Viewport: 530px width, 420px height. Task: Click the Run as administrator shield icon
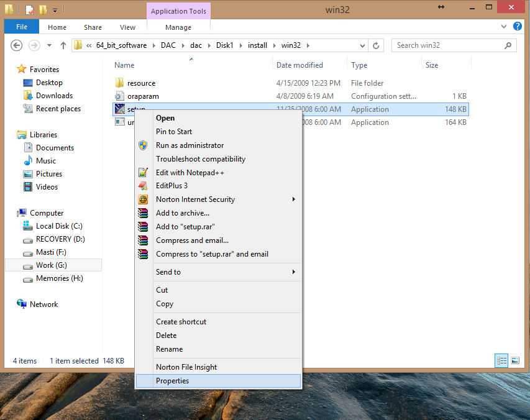point(143,145)
